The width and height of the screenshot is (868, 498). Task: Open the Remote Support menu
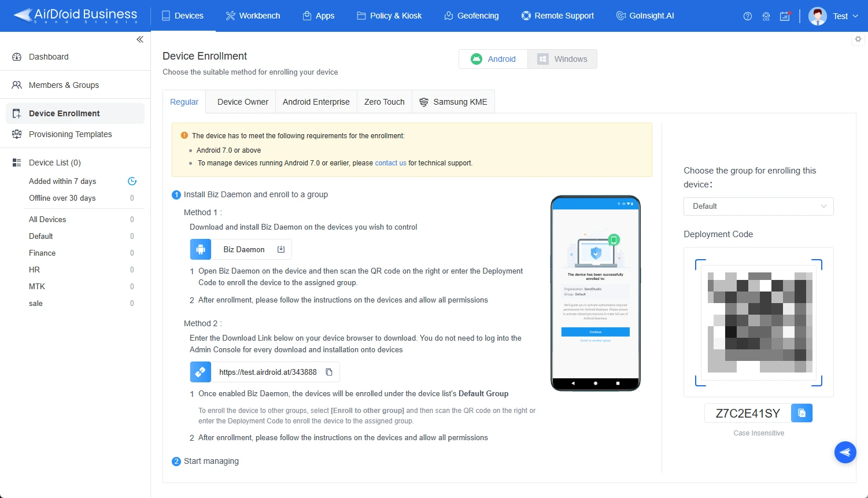click(x=557, y=16)
